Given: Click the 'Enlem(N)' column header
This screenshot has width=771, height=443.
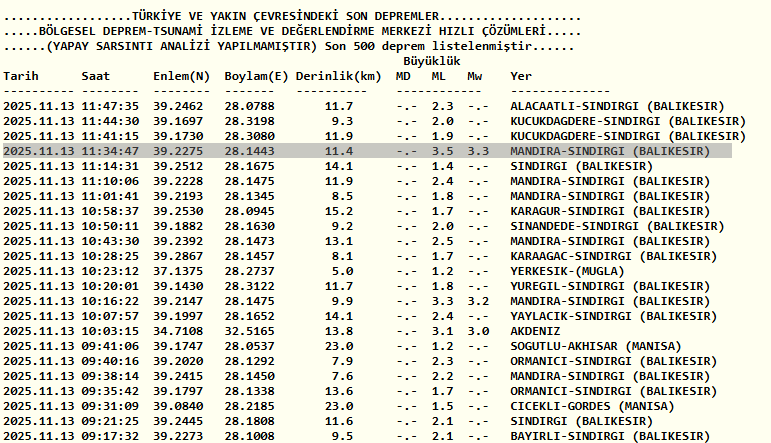Looking at the screenshot, I should click(181, 76).
